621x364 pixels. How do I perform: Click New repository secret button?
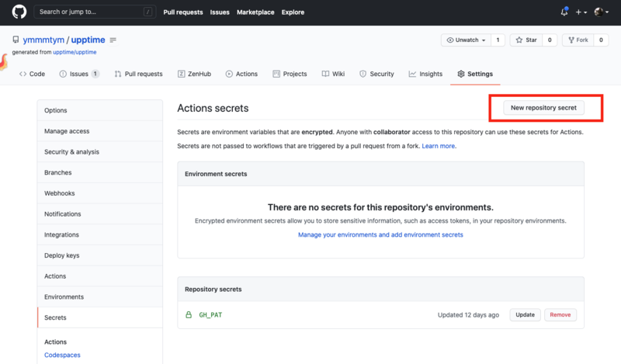tap(543, 108)
